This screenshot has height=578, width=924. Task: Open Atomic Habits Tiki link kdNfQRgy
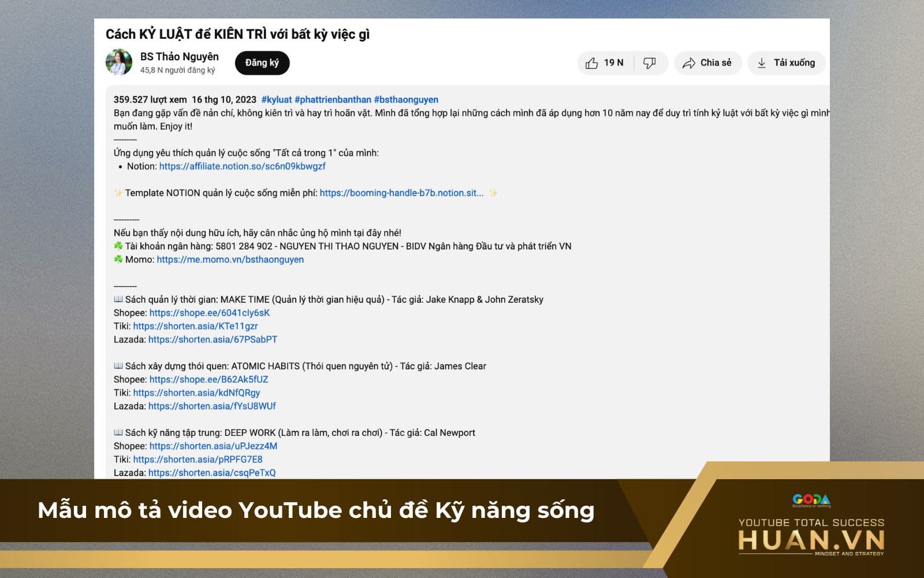pos(196,392)
